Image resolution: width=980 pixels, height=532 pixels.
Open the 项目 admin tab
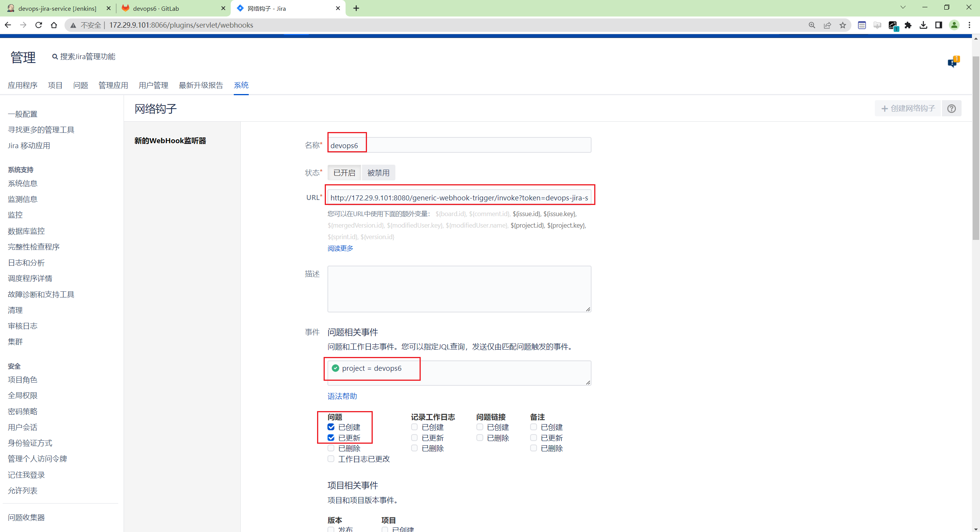55,85
